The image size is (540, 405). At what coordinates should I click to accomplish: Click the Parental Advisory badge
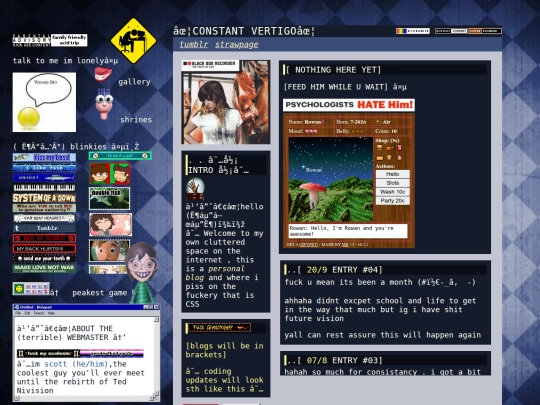click(31, 40)
